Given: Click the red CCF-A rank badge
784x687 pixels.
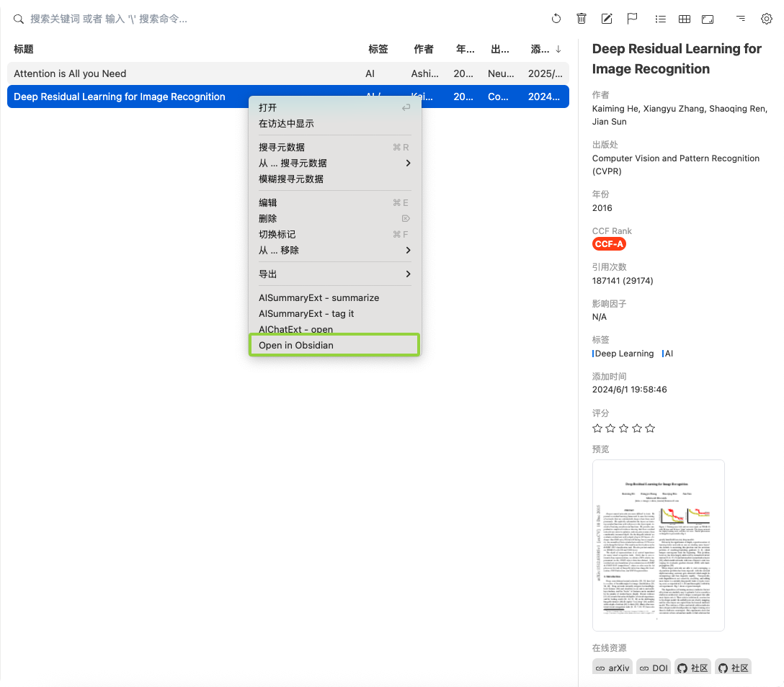Looking at the screenshot, I should click(x=609, y=244).
